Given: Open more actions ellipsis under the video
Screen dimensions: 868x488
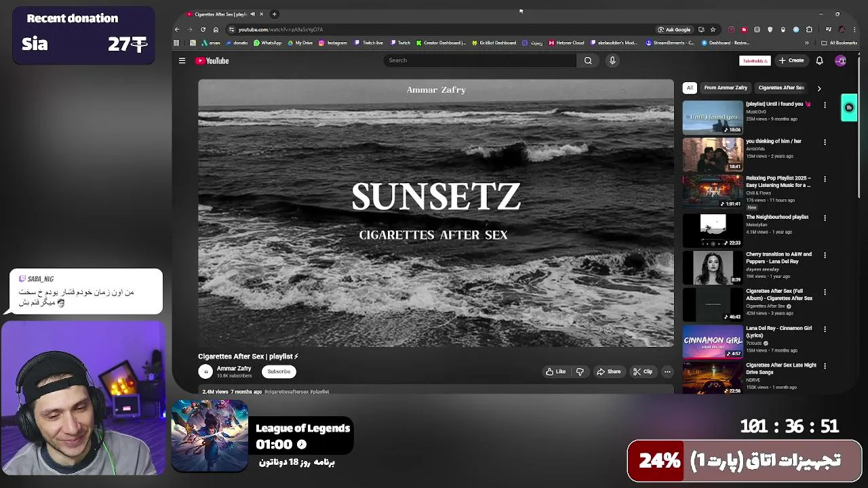Looking at the screenshot, I should pos(667,371).
